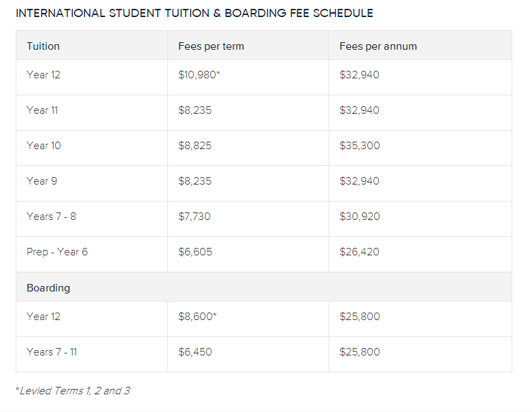
Task: Select the Year 10 row label
Action: [43, 146]
